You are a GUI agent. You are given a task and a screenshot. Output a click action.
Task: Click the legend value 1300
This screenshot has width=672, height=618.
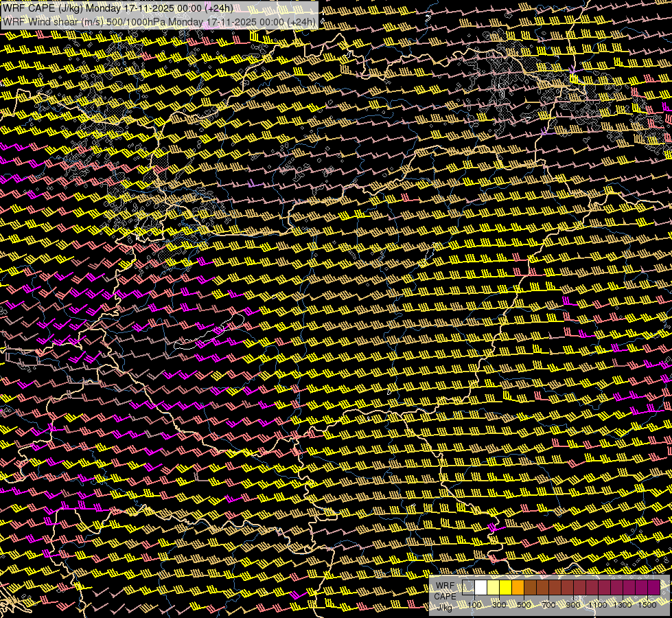[x=623, y=605]
